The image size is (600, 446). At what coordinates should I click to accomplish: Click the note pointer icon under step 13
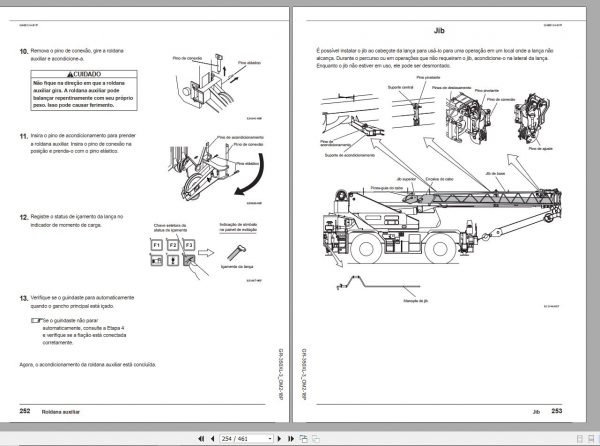37,320
